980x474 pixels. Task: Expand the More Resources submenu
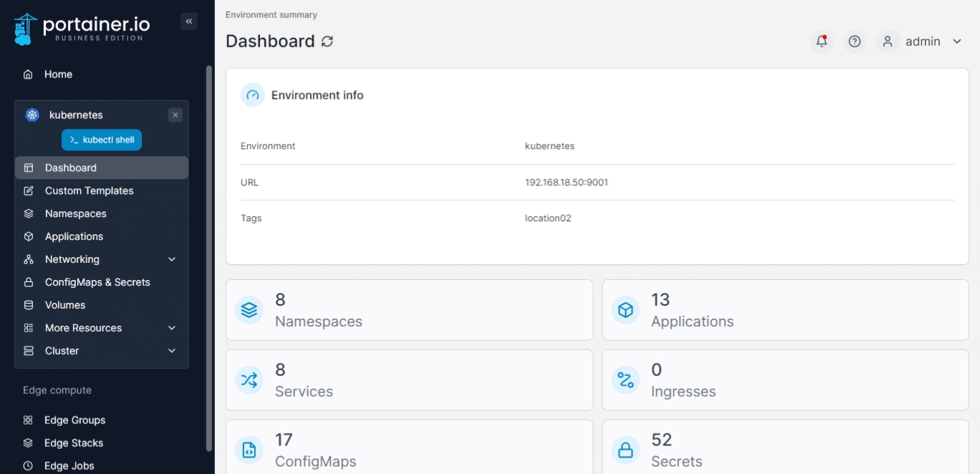(x=172, y=328)
